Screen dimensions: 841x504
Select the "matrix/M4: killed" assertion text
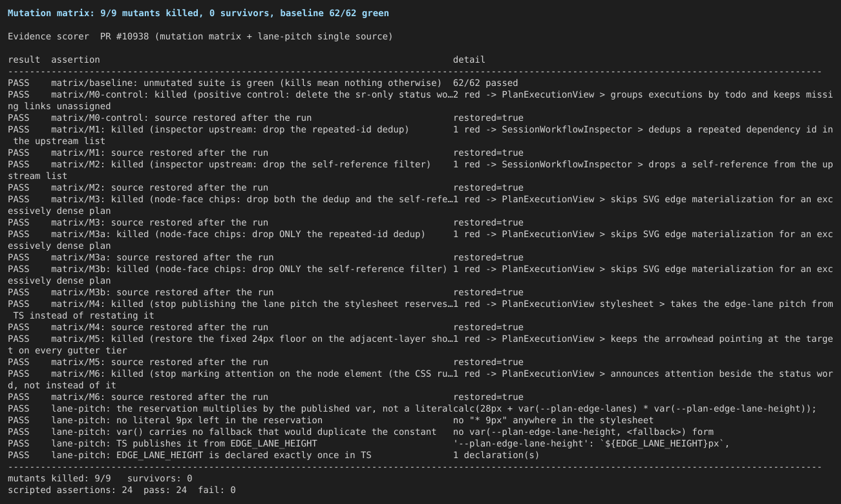(x=252, y=304)
